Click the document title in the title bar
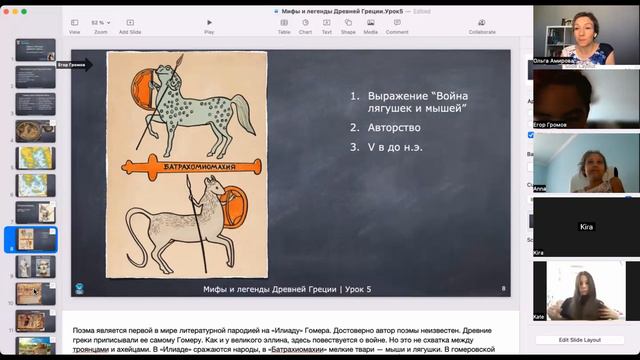Viewport: 640px width, 360px height. (342, 11)
